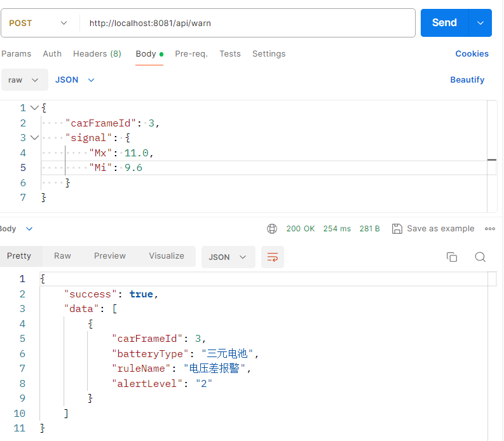Click the true value in the response
504x441 pixels.
[x=141, y=294]
